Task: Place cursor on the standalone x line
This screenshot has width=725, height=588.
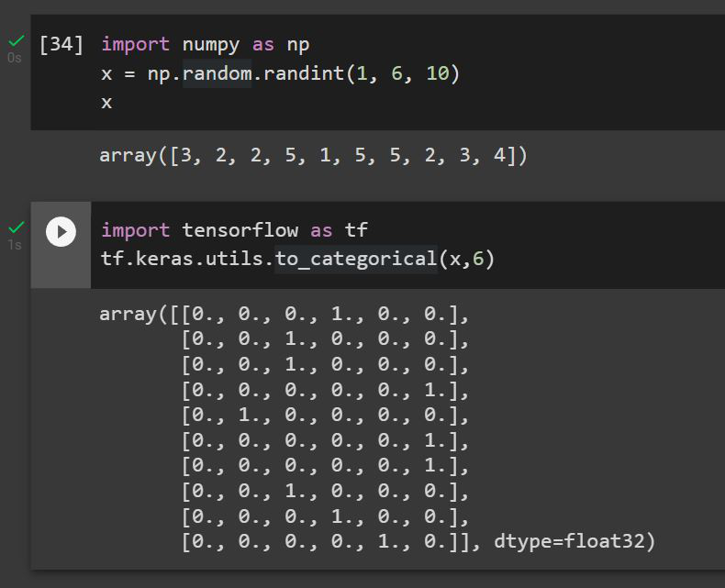Action: click(x=106, y=103)
